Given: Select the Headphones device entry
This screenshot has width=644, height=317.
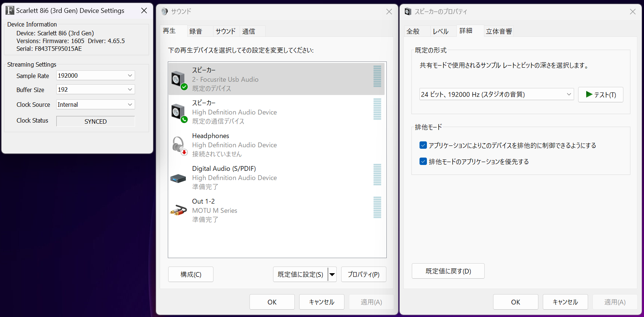Looking at the screenshot, I should pos(276,145).
